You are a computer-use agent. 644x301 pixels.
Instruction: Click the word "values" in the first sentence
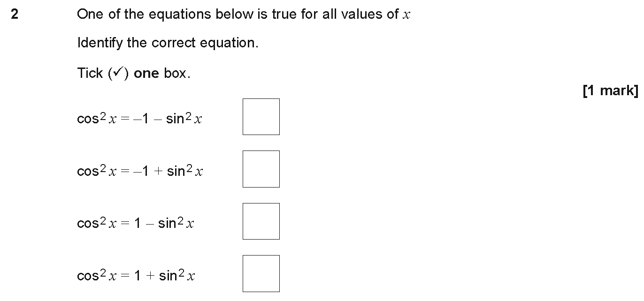[364, 15]
